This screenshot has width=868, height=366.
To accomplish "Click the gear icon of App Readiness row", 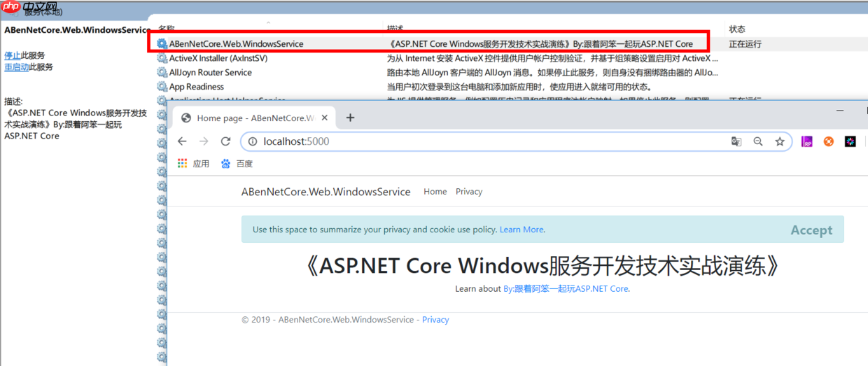I will pos(162,87).
